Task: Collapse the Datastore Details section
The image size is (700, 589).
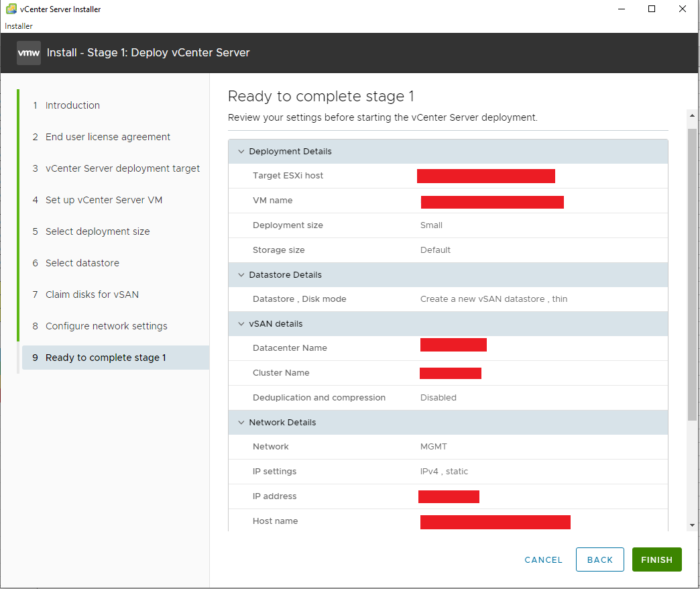Action: pos(241,274)
